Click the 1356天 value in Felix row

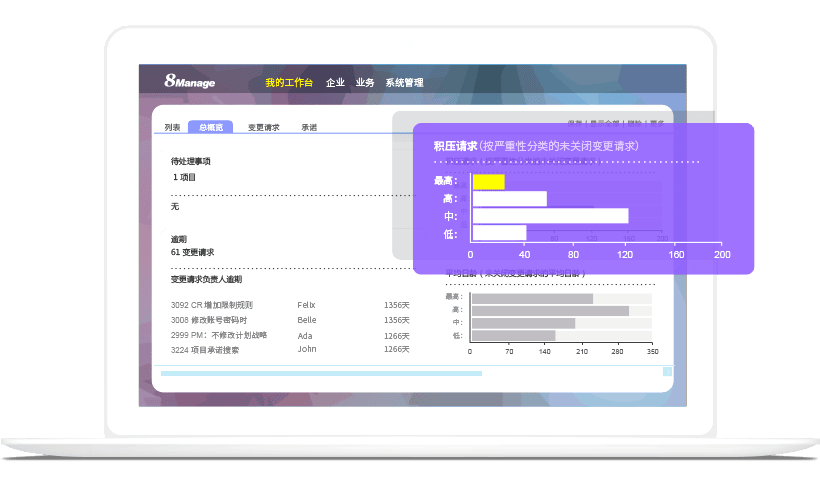pyautogui.click(x=396, y=305)
